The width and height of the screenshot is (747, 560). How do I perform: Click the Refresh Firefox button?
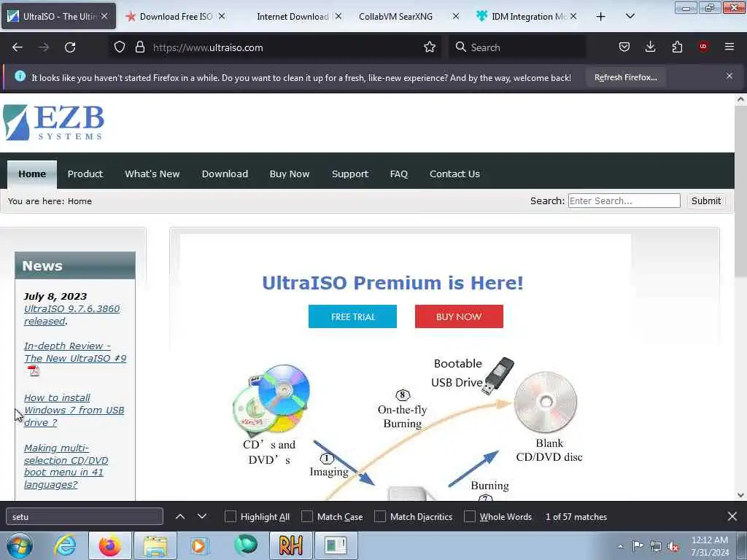coord(625,77)
